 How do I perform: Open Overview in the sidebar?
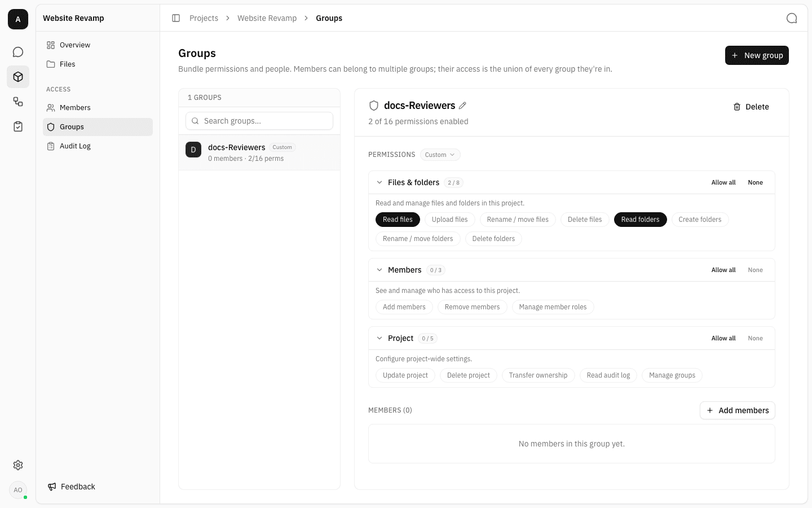[98, 45]
